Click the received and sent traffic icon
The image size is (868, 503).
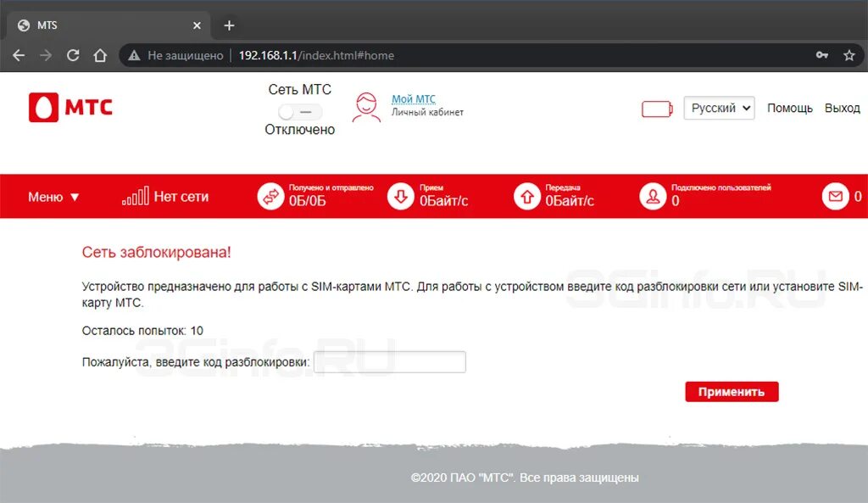point(270,196)
